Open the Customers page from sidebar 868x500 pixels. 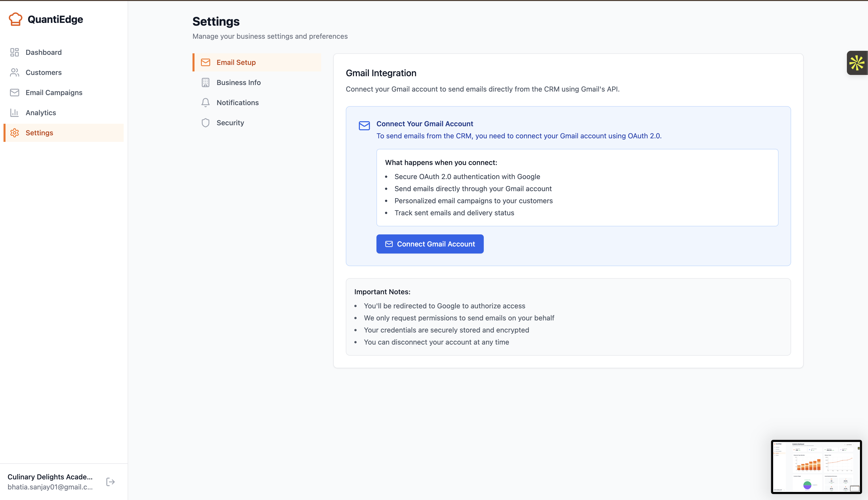[43, 72]
